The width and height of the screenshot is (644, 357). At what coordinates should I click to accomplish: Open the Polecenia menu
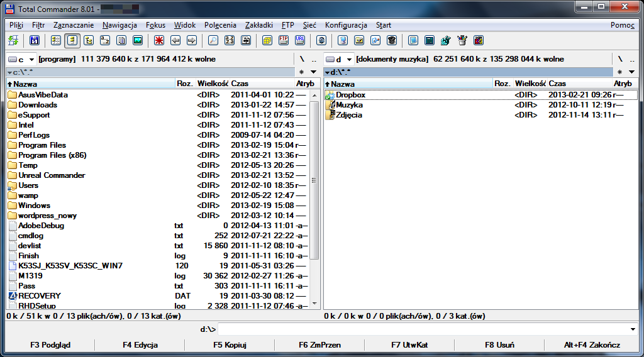point(220,25)
